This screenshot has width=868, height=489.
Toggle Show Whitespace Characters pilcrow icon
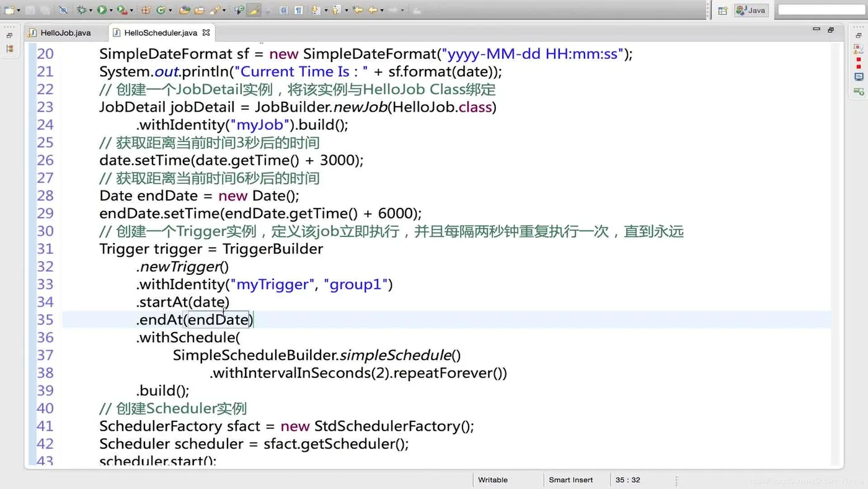298,10
